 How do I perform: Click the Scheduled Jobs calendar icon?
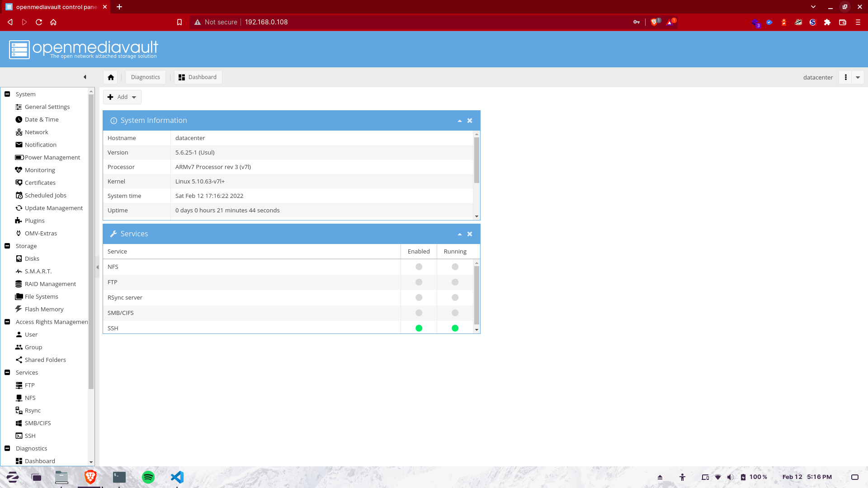19,195
